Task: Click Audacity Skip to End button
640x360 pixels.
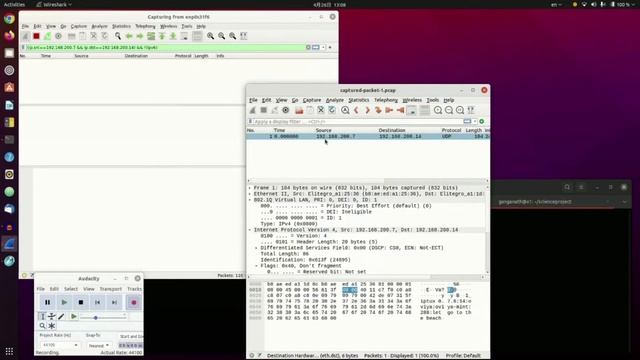Action: click(114, 302)
